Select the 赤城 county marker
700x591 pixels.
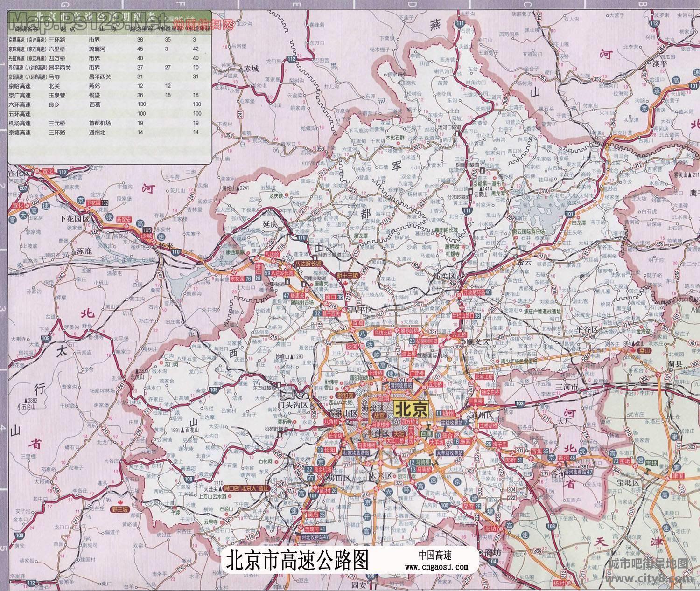pos(247,69)
